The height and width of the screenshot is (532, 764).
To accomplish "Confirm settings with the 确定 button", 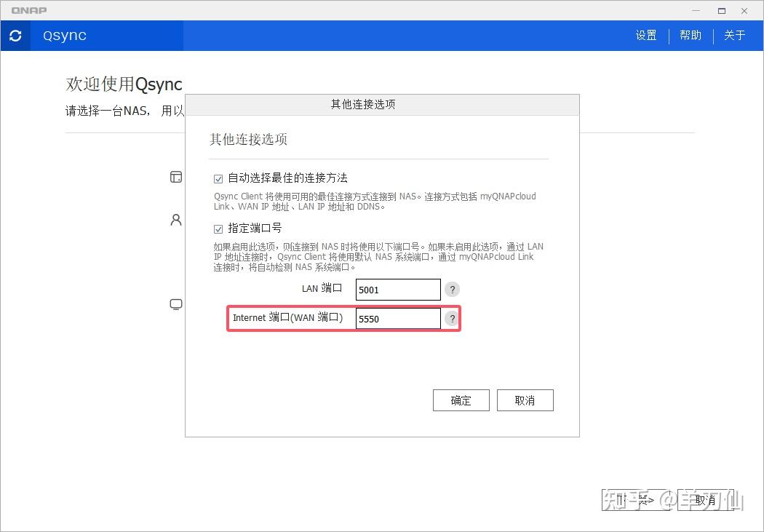I will coord(461,400).
